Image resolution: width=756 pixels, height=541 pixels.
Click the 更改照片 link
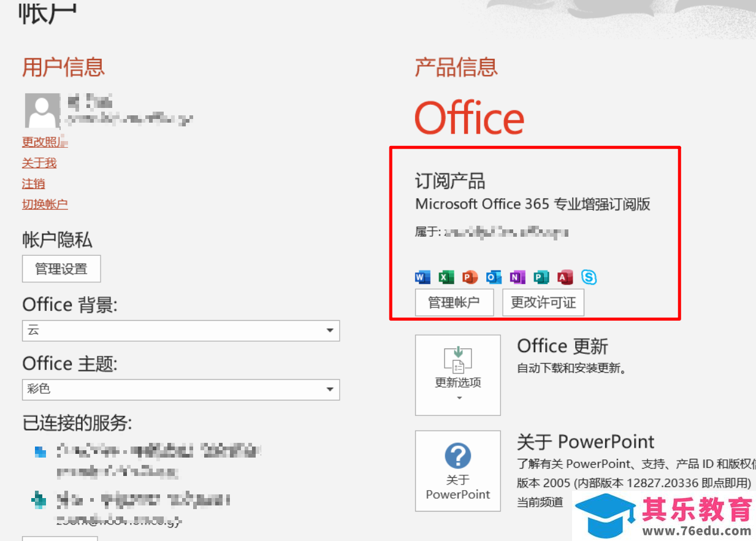[45, 142]
